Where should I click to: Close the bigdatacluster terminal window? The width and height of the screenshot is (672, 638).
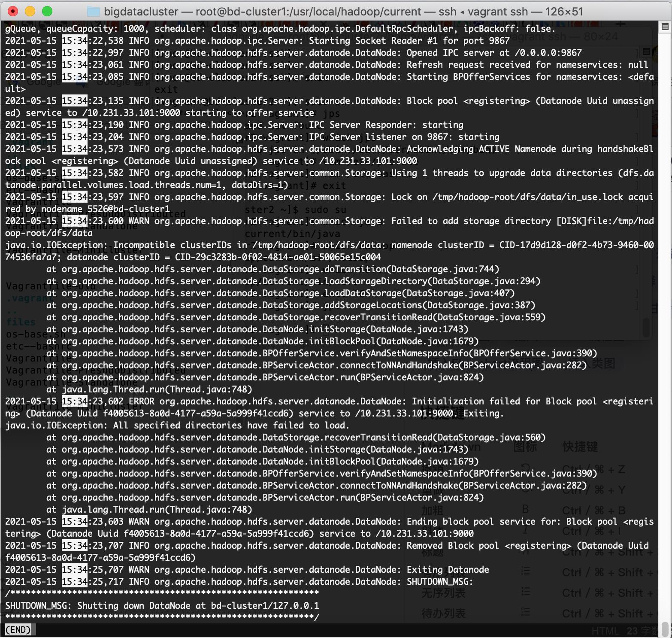click(x=13, y=11)
